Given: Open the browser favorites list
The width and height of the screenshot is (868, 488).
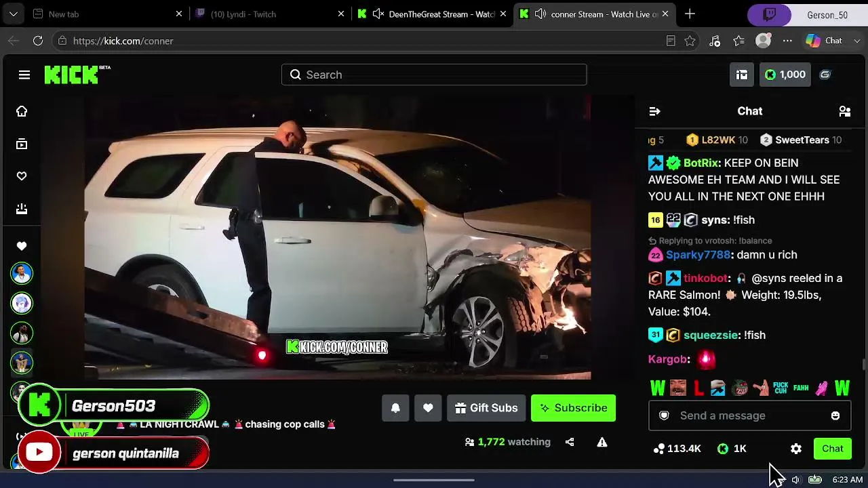Looking at the screenshot, I should point(739,41).
